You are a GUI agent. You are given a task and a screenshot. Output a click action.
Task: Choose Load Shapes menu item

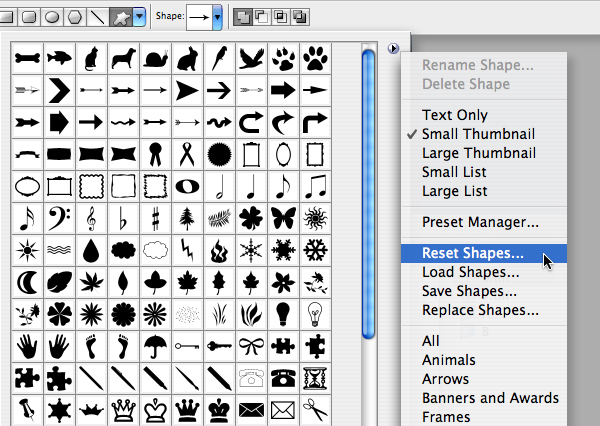484,272
